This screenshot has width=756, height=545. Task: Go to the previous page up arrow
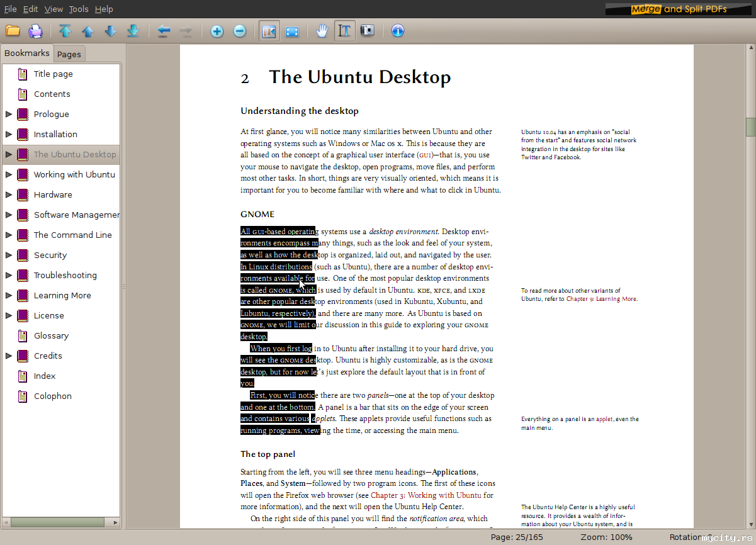coord(88,30)
